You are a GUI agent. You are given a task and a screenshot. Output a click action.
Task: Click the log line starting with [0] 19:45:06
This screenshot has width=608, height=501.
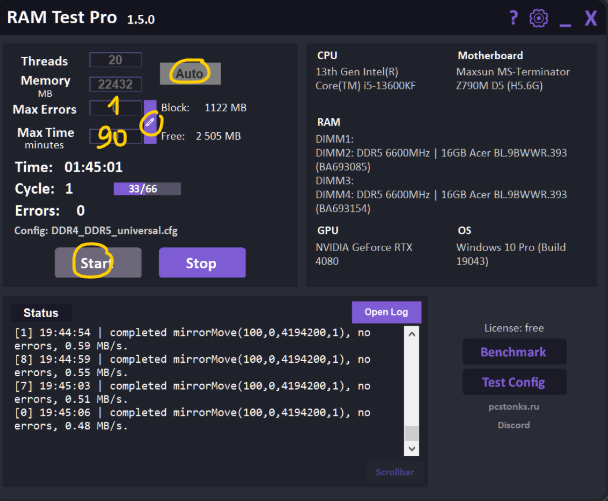[192, 419]
